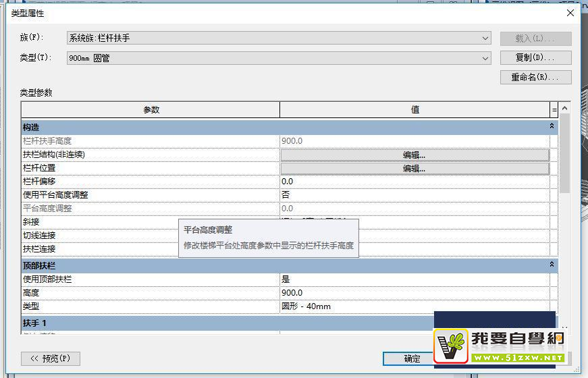
Task: Select the 类型 value 圆形 - 40mm
Action: 415,306
